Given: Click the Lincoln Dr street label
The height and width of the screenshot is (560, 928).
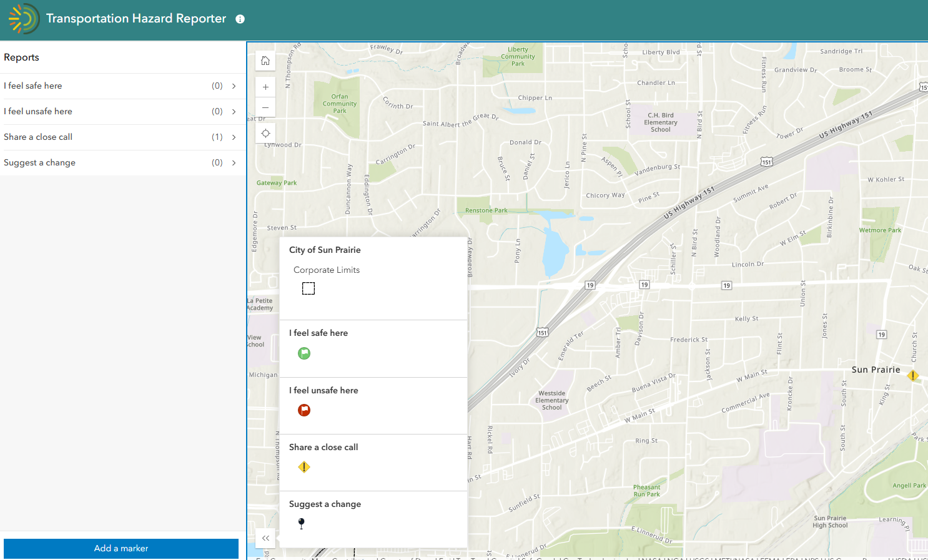Looking at the screenshot, I should click(x=748, y=265).
